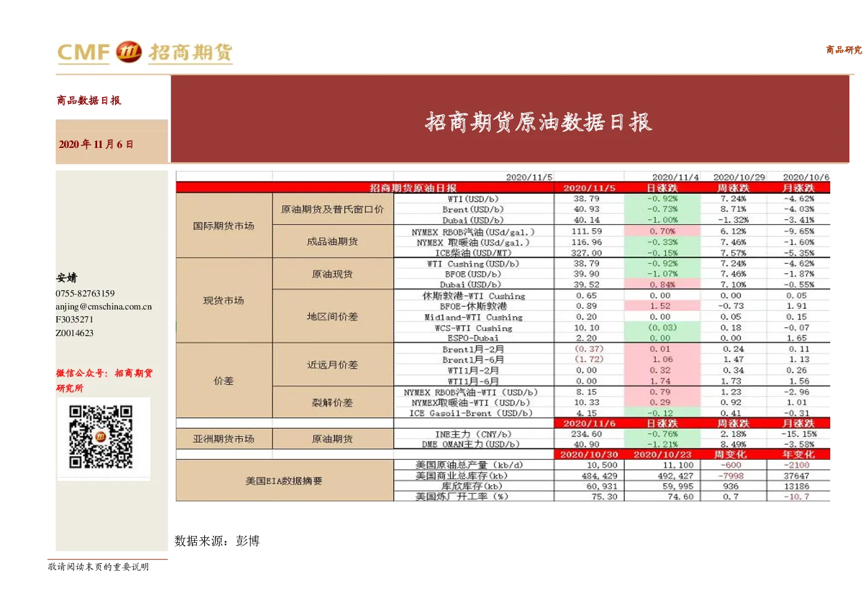Click the value 234.60 for INE主力

(x=587, y=434)
